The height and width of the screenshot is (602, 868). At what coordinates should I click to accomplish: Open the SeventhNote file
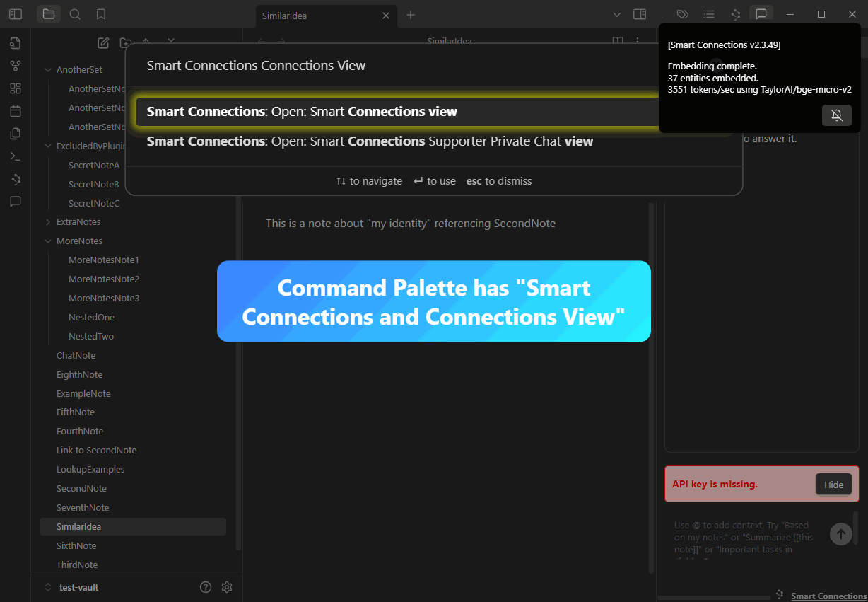[x=83, y=508]
